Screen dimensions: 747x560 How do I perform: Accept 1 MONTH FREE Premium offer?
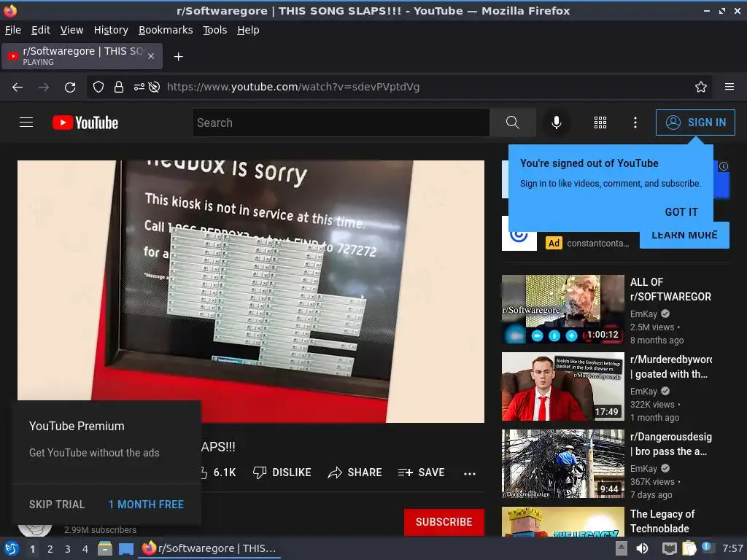(146, 505)
